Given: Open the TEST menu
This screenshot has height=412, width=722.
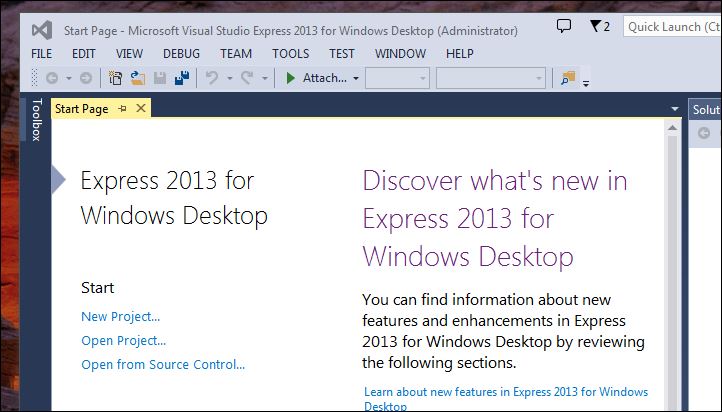Looking at the screenshot, I should 342,53.
